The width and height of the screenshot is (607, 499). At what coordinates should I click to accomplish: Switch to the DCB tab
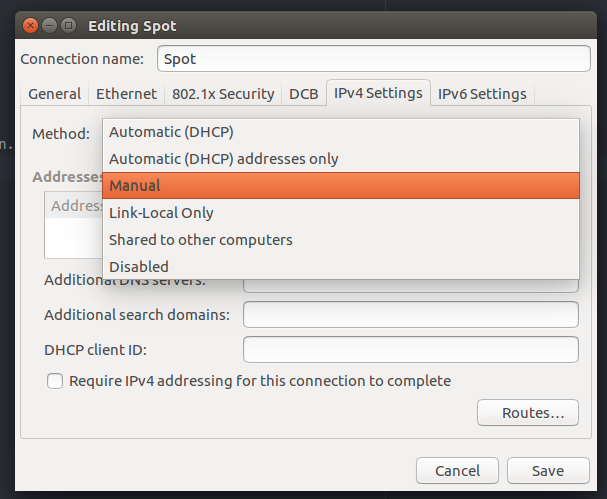(x=304, y=94)
